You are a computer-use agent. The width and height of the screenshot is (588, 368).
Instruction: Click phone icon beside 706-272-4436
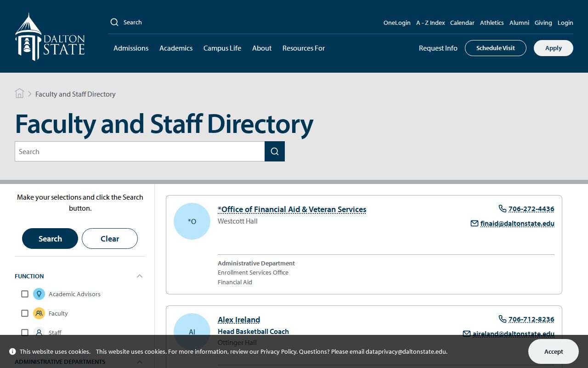(x=502, y=209)
